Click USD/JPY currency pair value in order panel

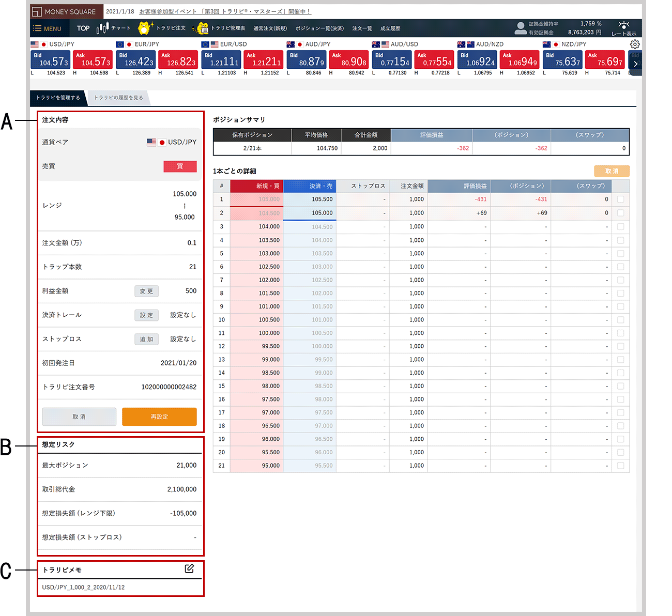tap(172, 142)
